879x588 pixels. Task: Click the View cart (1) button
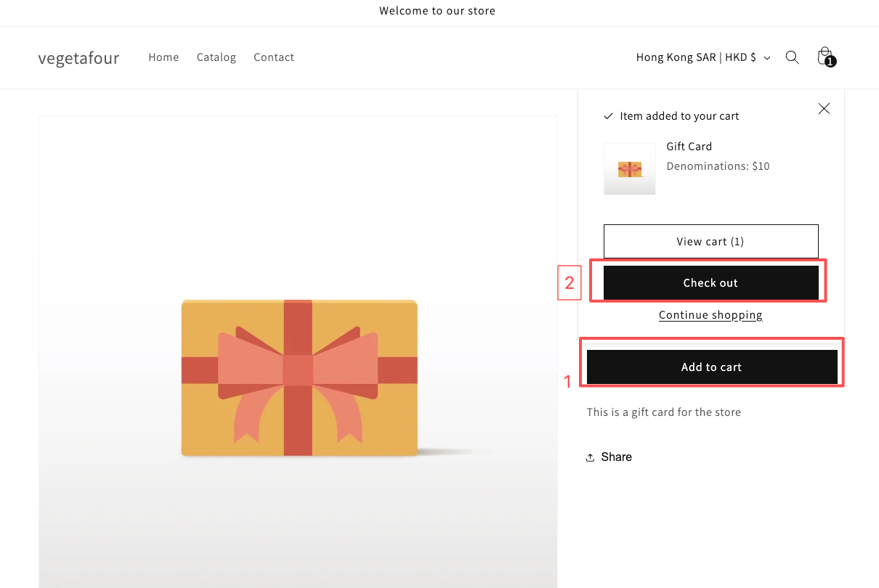pos(710,241)
